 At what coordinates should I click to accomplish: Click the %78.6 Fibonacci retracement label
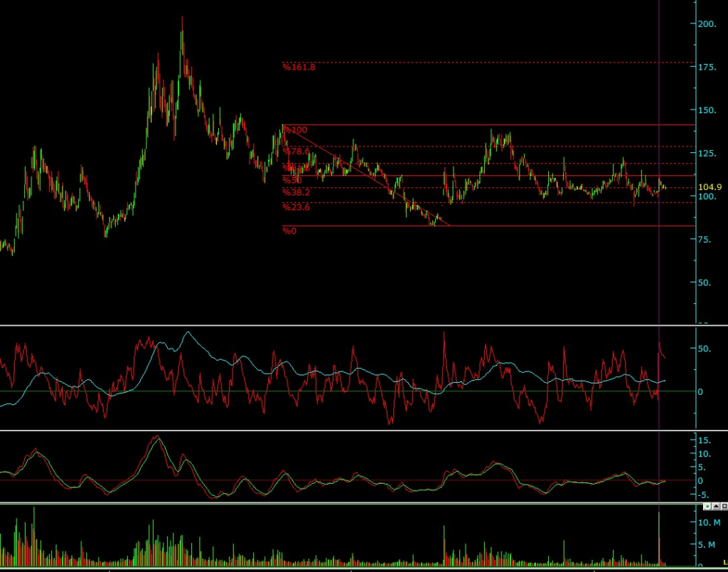(x=296, y=151)
